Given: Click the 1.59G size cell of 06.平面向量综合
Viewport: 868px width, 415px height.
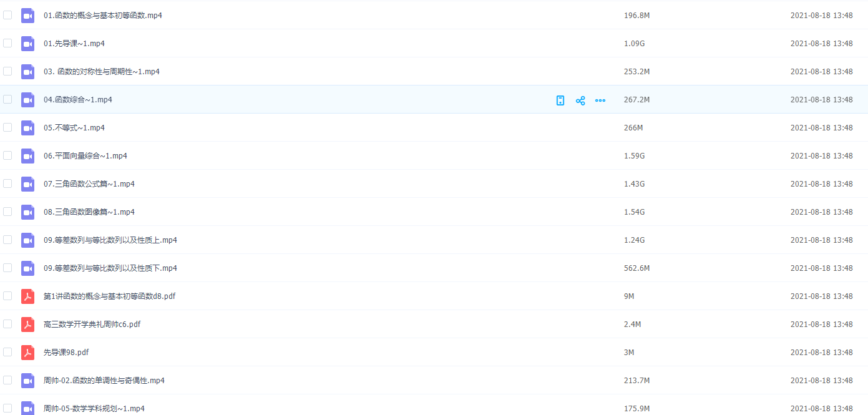Looking at the screenshot, I should click(634, 156).
